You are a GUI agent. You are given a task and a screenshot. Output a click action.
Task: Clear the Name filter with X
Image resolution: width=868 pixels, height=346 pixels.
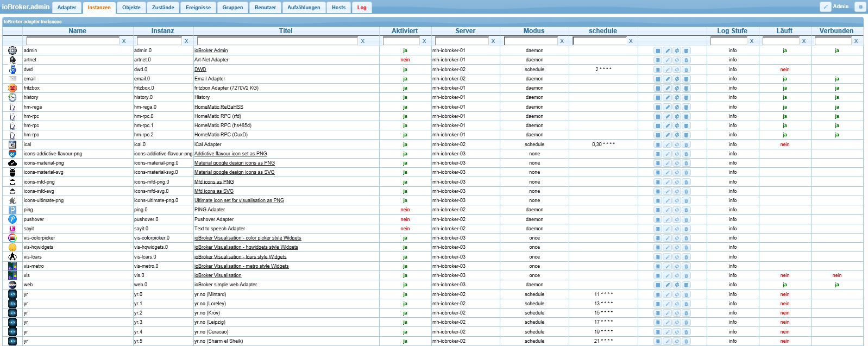point(124,41)
